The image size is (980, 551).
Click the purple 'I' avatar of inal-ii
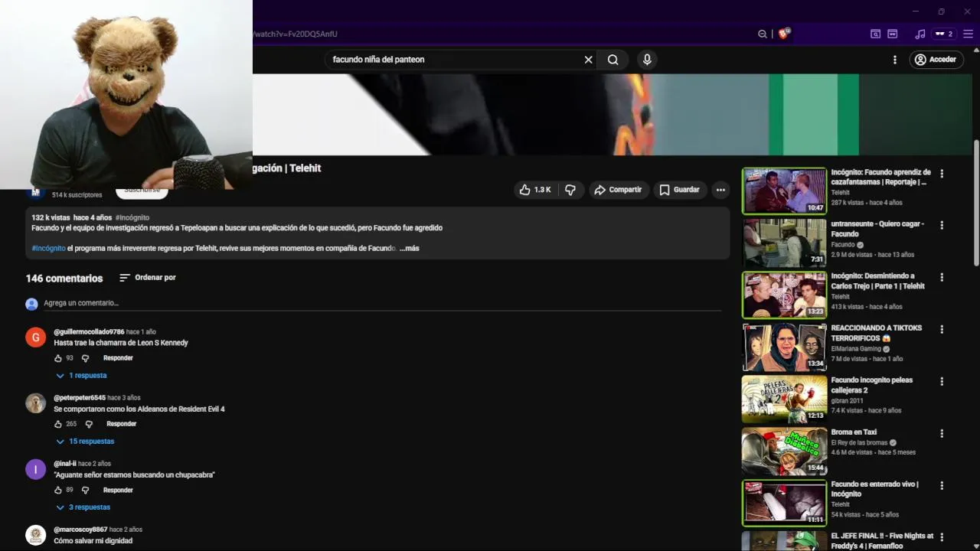point(36,469)
